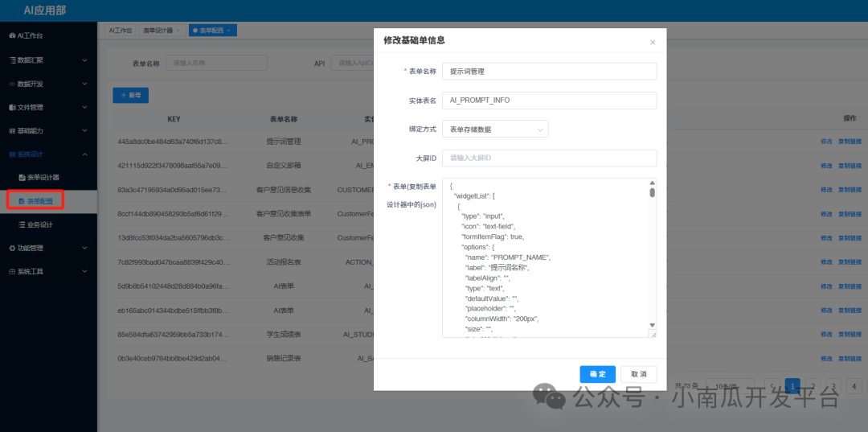
Task: Expand the 功能管理 menu chevron
Action: pyautogui.click(x=84, y=248)
